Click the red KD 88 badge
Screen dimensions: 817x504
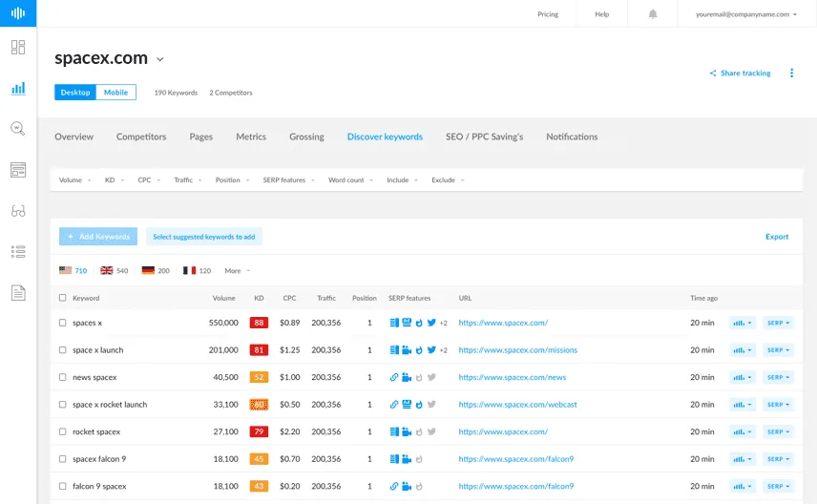(x=259, y=323)
